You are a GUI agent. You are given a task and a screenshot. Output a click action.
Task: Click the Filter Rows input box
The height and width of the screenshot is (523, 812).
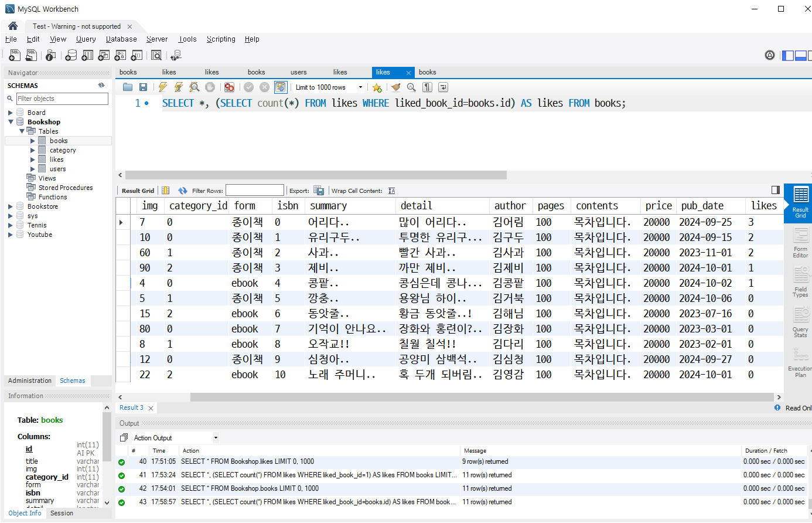[255, 191]
